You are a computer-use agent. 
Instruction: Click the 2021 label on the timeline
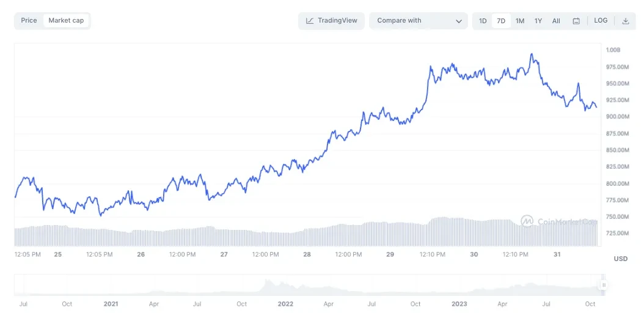point(111,304)
